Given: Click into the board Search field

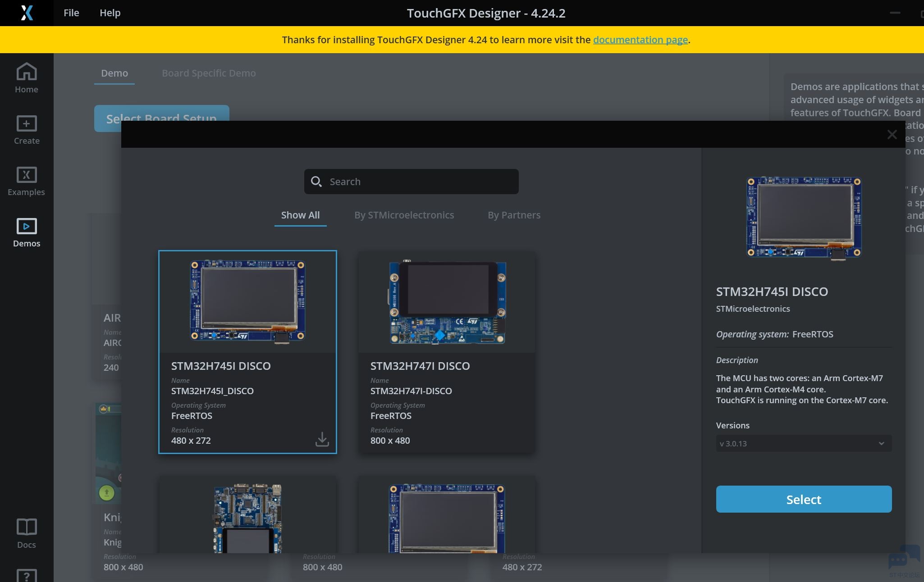Looking at the screenshot, I should point(411,182).
